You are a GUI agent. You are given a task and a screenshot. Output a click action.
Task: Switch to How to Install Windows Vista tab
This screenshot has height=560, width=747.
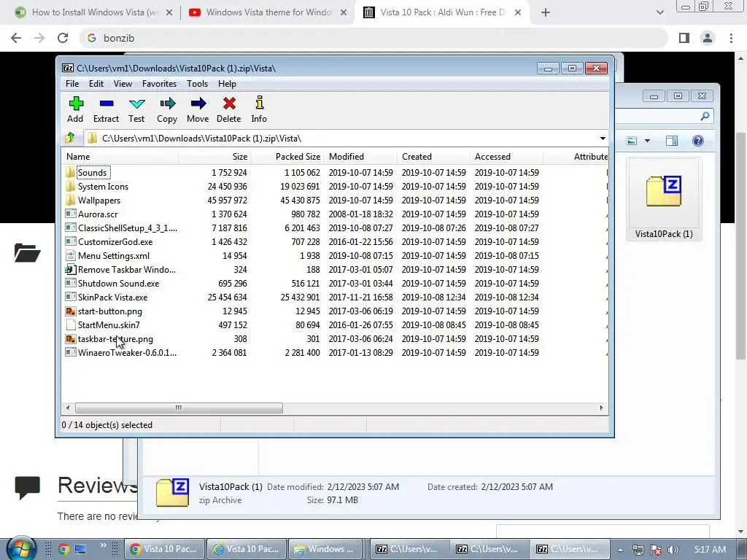(94, 12)
